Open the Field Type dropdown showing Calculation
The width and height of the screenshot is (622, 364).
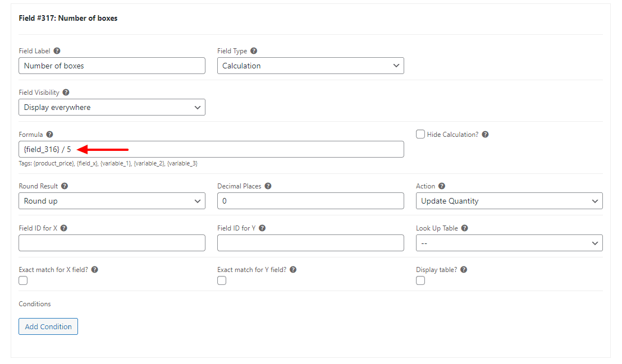click(x=310, y=66)
